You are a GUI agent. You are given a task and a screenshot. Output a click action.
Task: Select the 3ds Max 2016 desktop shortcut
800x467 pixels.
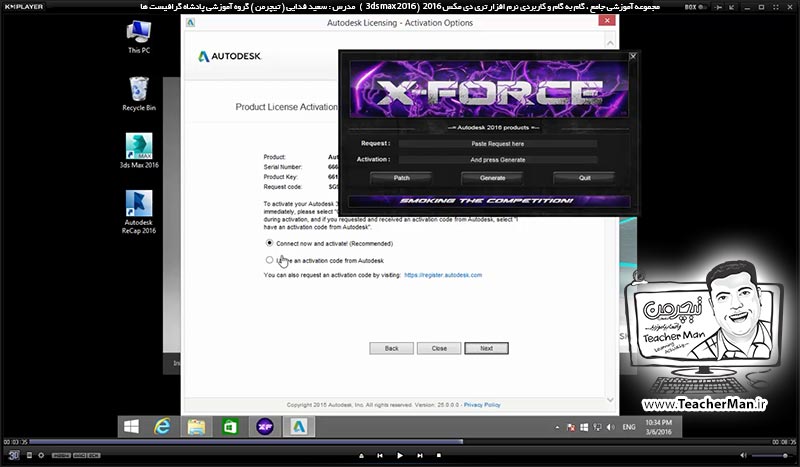point(139,151)
